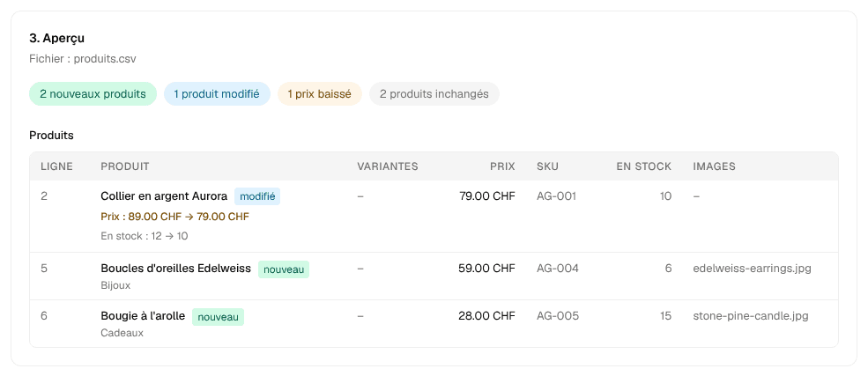
Task: Click the LIGNE column header
Action: pos(57,166)
